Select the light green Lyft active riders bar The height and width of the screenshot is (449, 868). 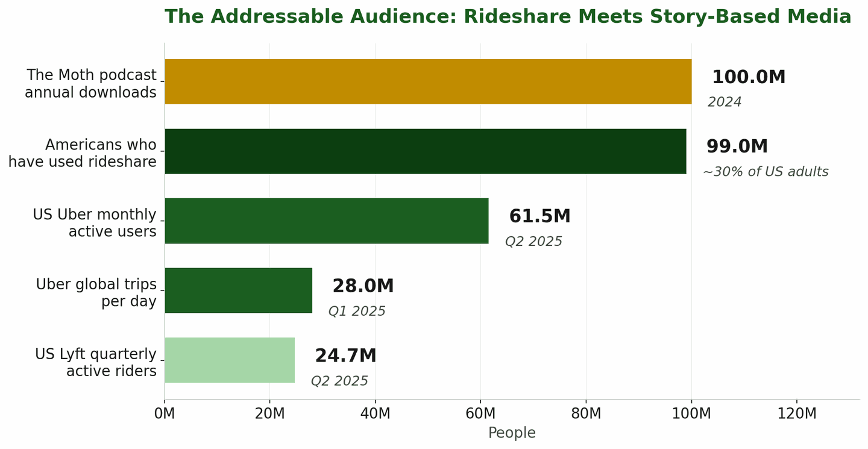pyautogui.click(x=230, y=360)
